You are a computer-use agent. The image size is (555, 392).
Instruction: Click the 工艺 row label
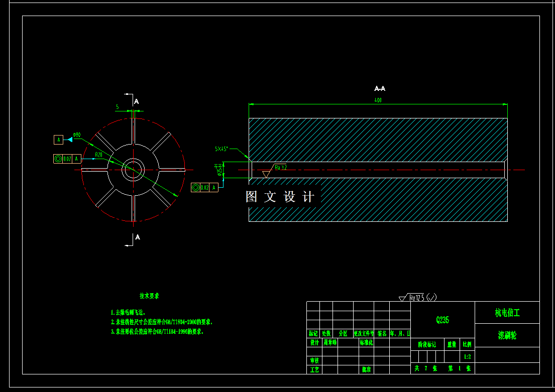[314, 370]
